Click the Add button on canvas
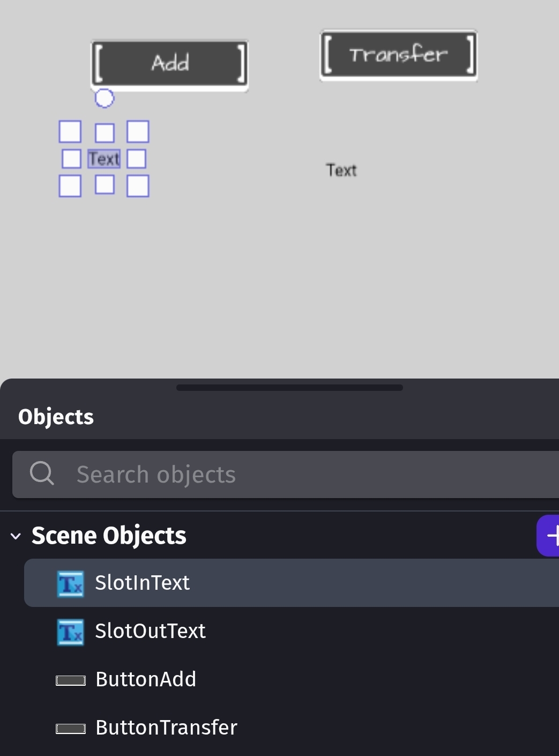 coord(169,63)
